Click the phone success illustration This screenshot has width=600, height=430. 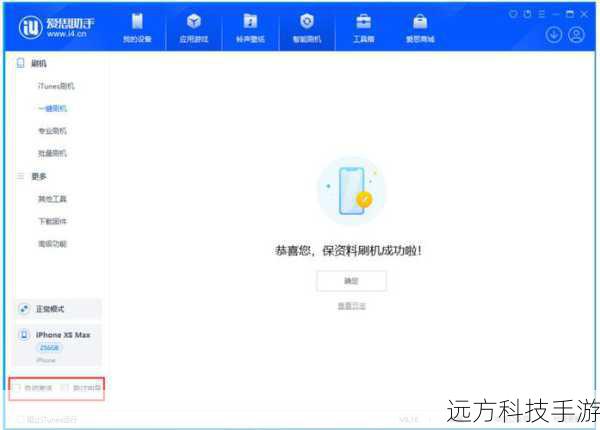[x=352, y=191]
